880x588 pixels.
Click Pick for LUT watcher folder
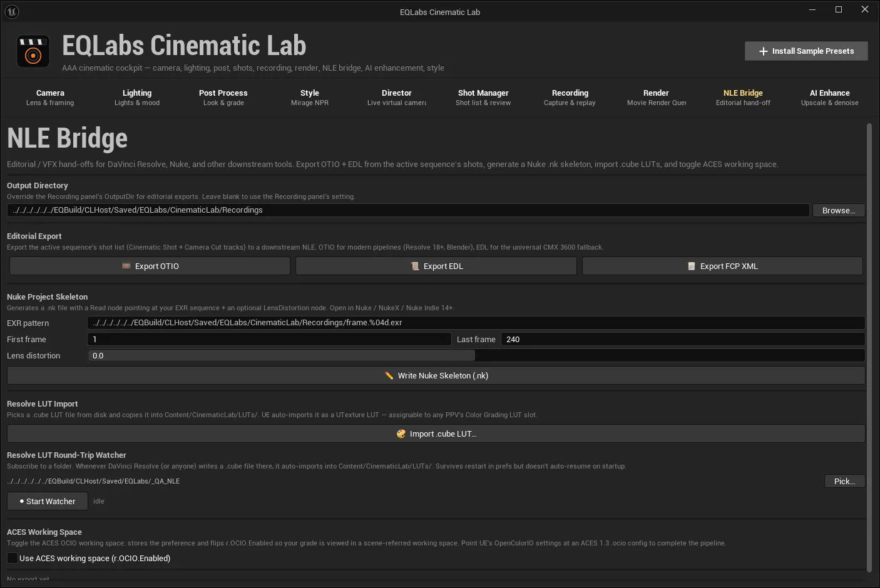pyautogui.click(x=845, y=481)
